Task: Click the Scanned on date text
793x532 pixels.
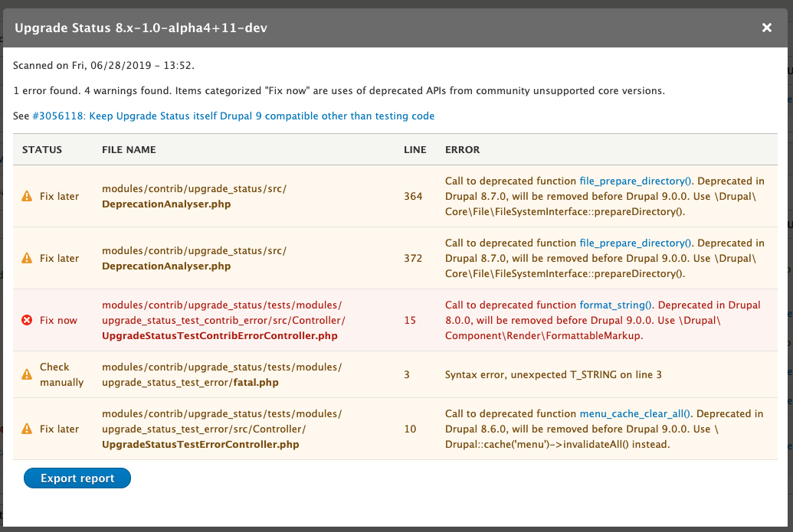Action: (103, 65)
